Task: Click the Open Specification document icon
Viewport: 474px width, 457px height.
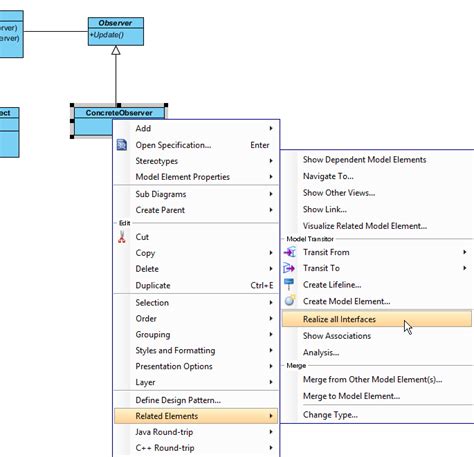Action: (x=122, y=145)
